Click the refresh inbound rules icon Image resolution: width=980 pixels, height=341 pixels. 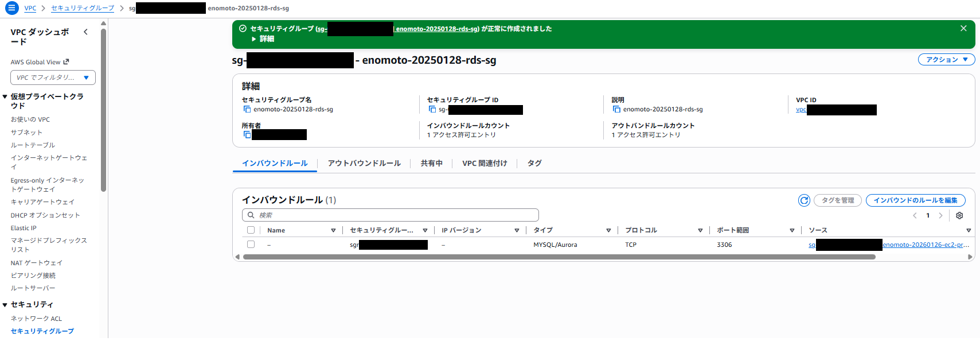tap(804, 200)
